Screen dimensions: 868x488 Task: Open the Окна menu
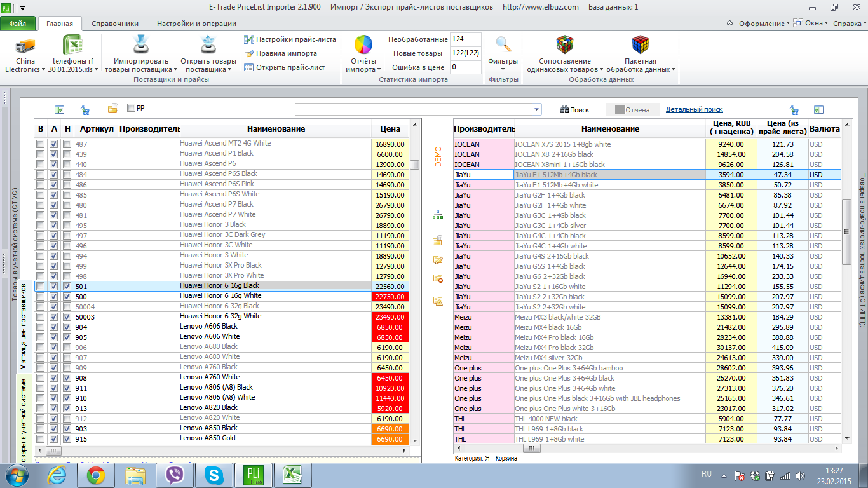tap(811, 24)
